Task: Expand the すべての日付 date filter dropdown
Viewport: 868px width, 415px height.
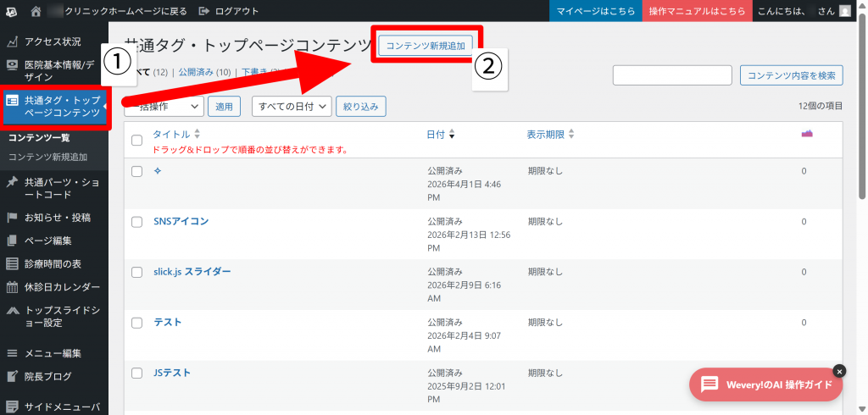Action: click(291, 106)
